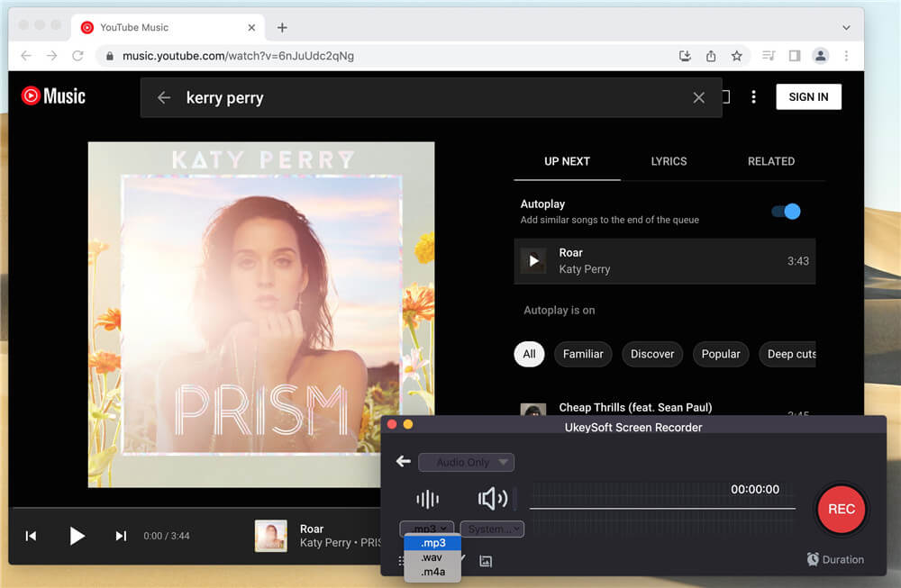901x588 pixels.
Task: Open the System audio source dropdown
Action: tap(493, 529)
